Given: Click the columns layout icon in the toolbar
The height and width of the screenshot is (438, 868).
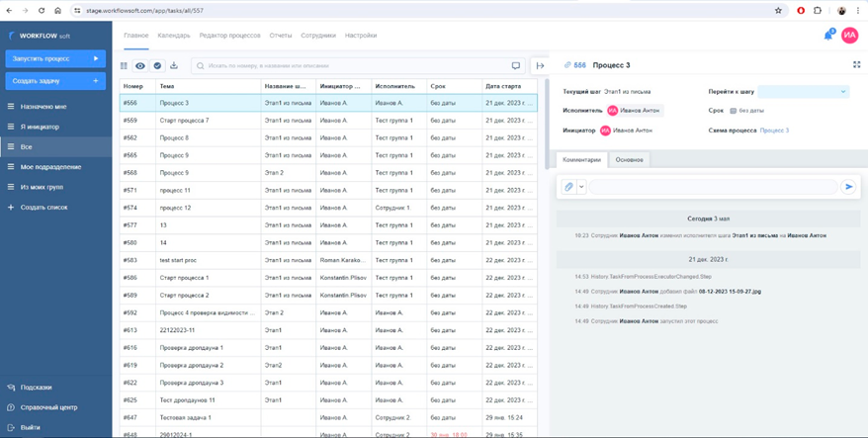Looking at the screenshot, I should pos(124,66).
